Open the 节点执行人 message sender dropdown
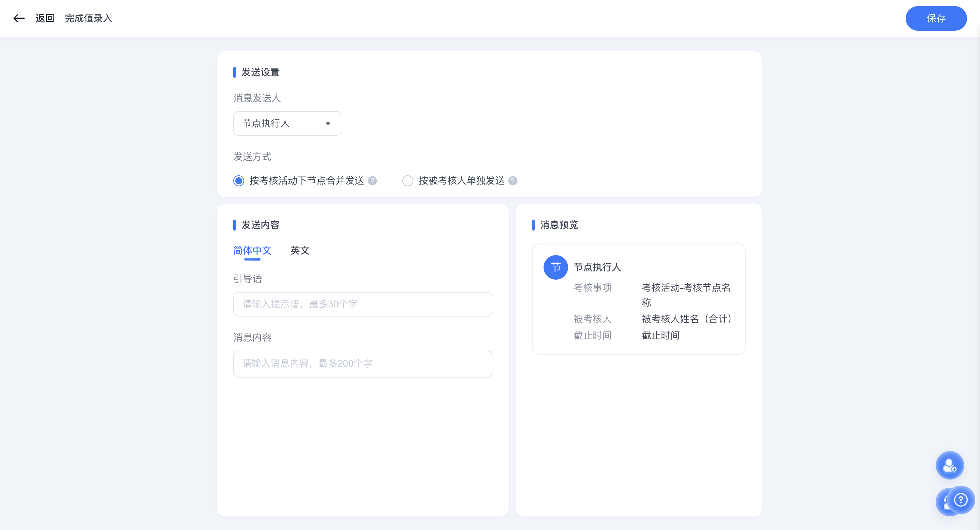Screen dimensions: 980x530 click(x=287, y=123)
